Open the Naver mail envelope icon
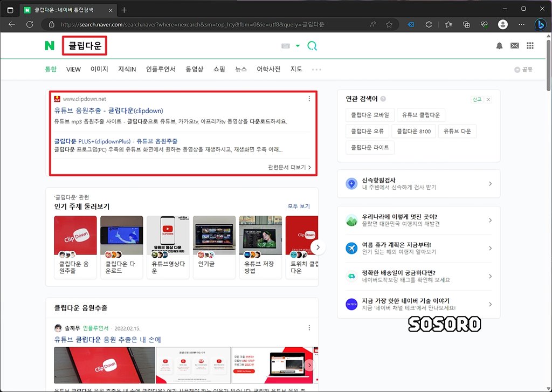The width and height of the screenshot is (552, 392). pyautogui.click(x=515, y=46)
